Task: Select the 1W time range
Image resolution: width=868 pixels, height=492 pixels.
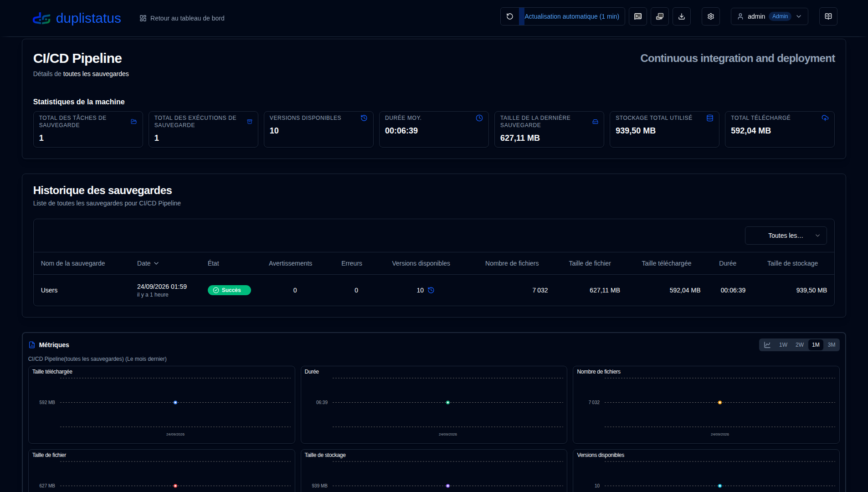Action: (x=783, y=345)
